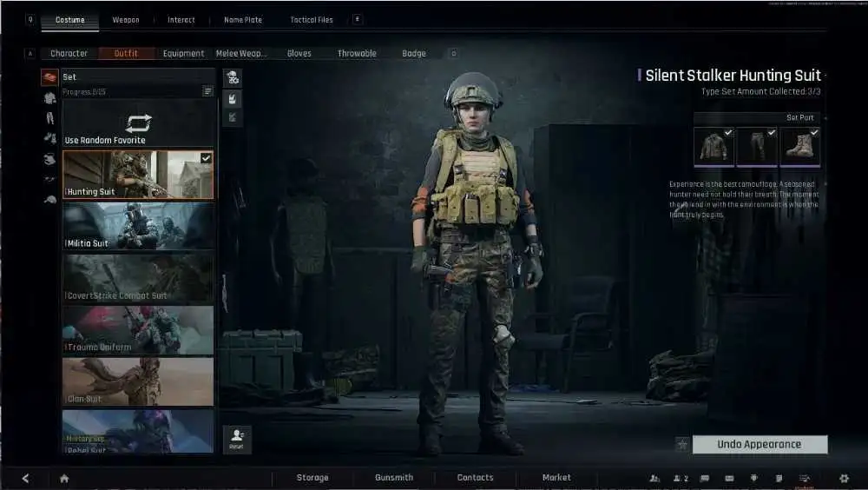
Task: Toggle the Hunting Suit selected checkmark
Action: [206, 158]
